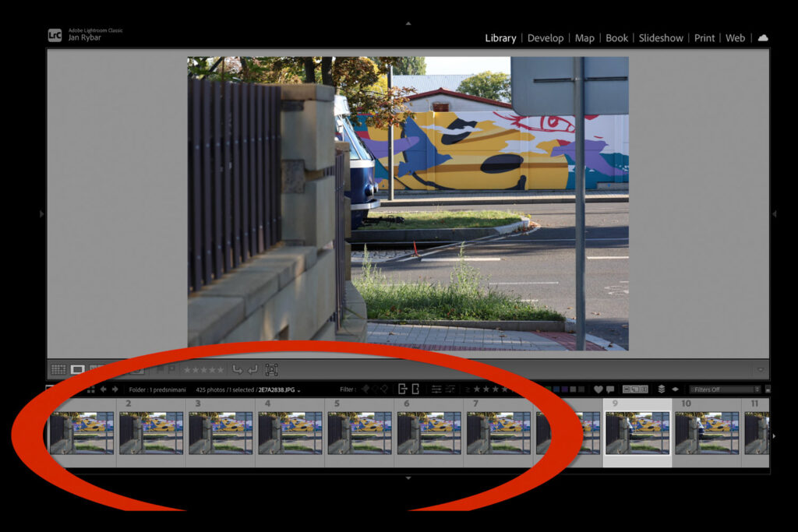
Task: Switch to the Map module
Action: pos(584,38)
